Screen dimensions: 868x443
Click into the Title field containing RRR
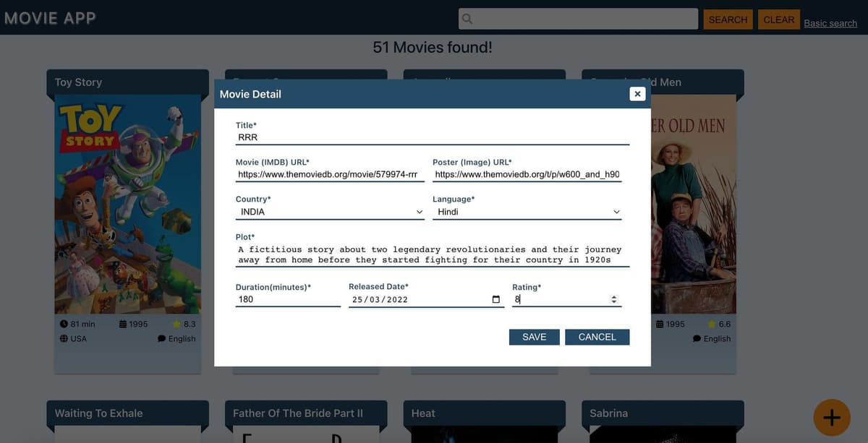tap(432, 137)
